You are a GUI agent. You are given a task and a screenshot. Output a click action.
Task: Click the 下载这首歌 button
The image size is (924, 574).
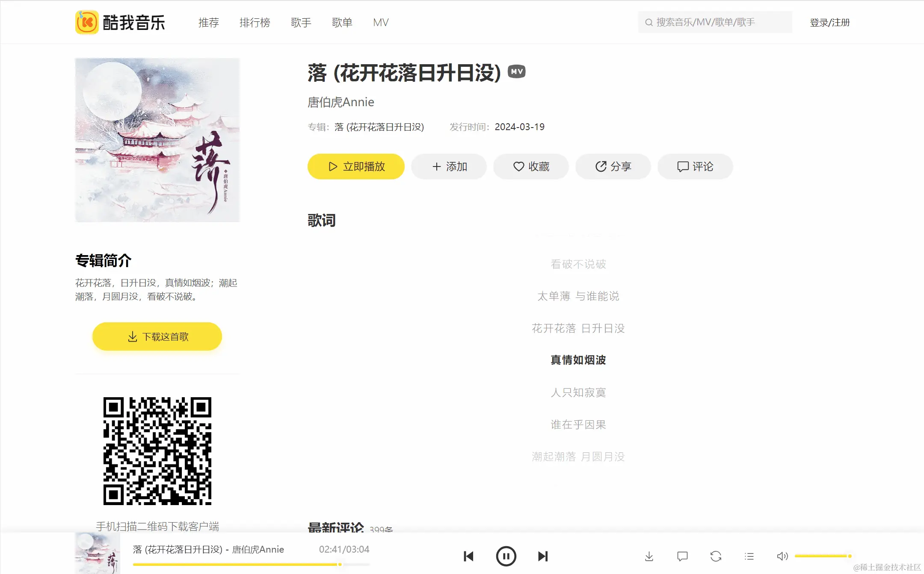point(157,337)
